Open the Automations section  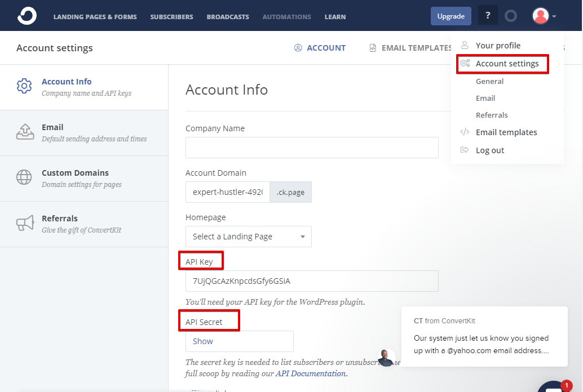coord(286,17)
